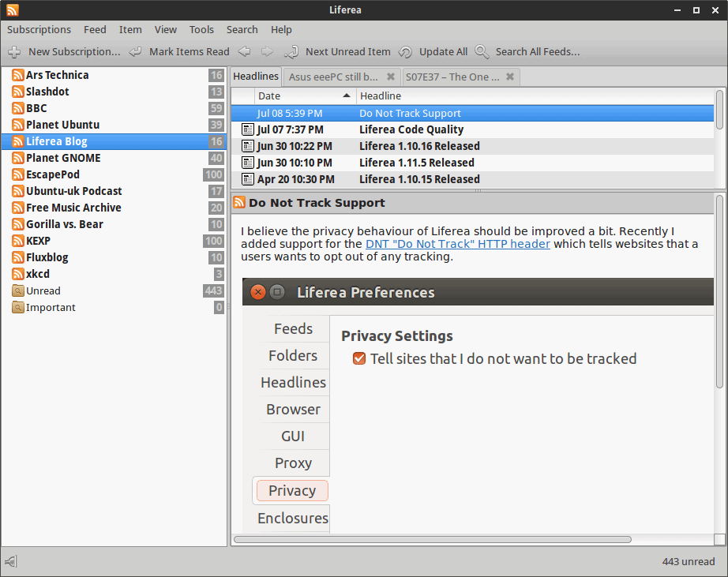Click the KEXP feed icon
Screen dimensions: 728x577
(x=18, y=241)
